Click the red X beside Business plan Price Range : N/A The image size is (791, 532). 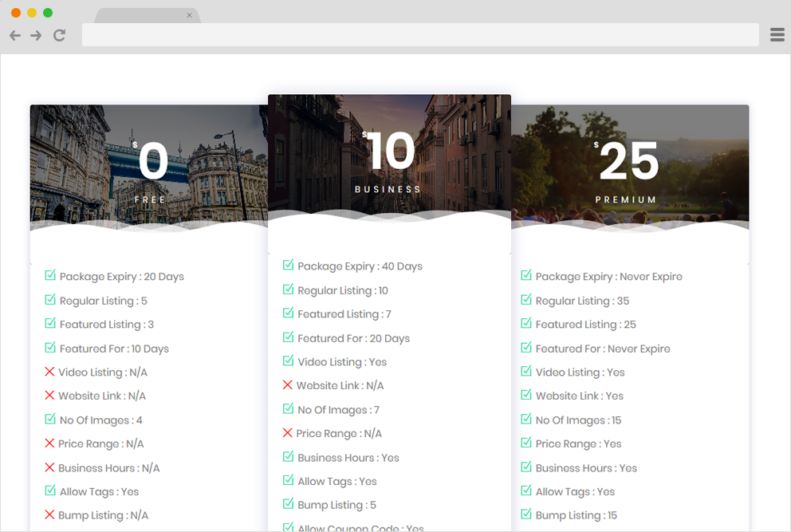[x=288, y=433]
